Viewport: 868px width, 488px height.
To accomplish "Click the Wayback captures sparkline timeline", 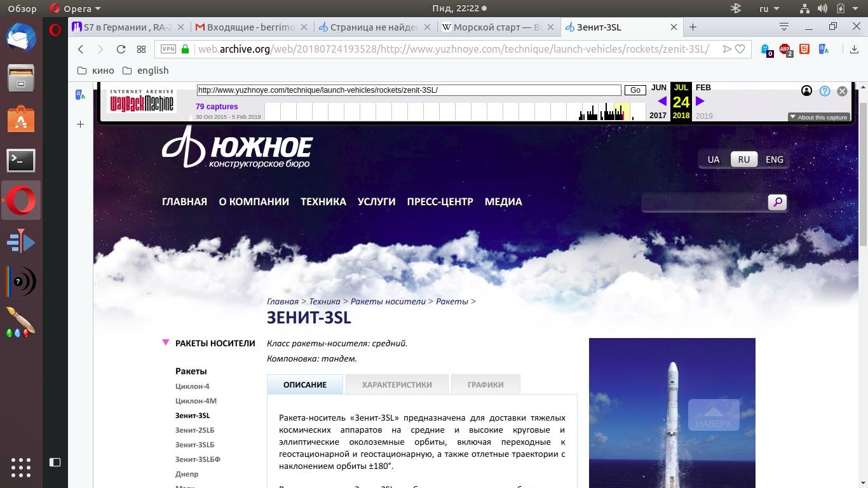I will [x=455, y=111].
